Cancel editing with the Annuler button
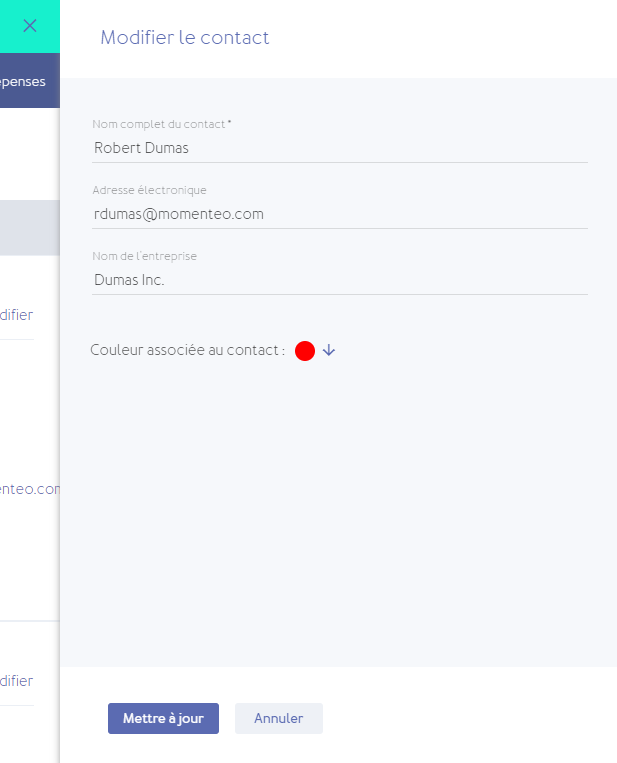617x763 pixels. (278, 718)
